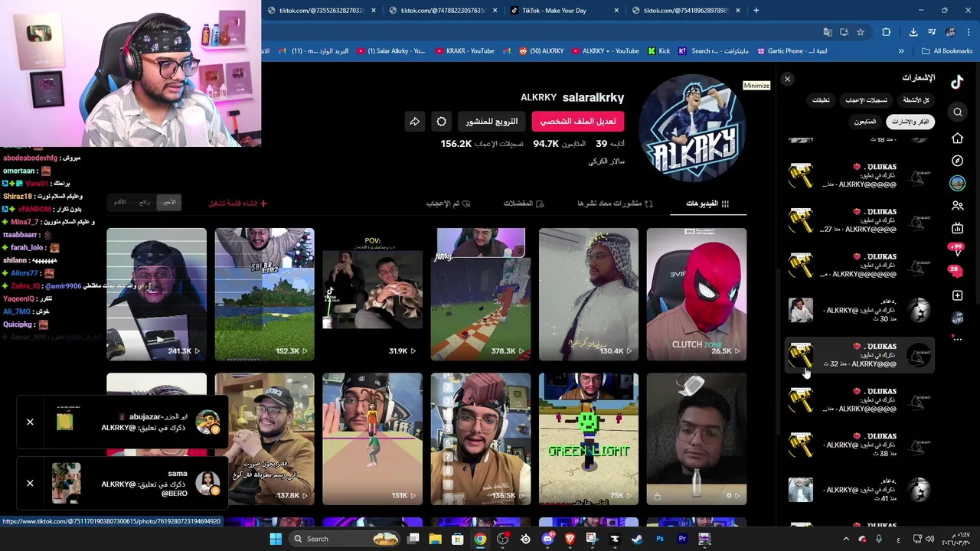Click the Minimize tooltip button on profile
980x551 pixels.
tap(756, 86)
